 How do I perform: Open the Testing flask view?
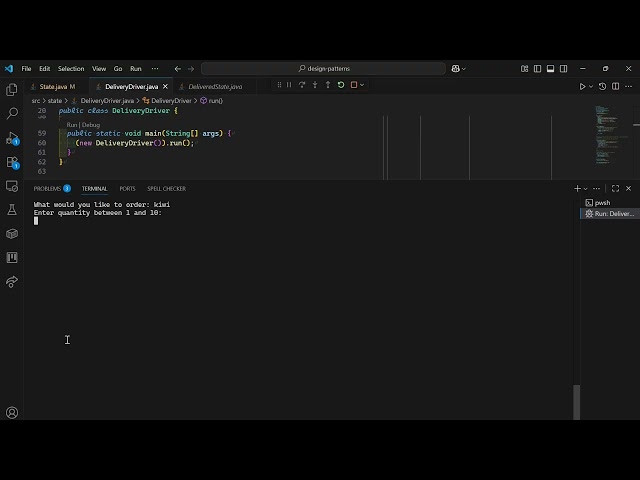pyautogui.click(x=12, y=210)
